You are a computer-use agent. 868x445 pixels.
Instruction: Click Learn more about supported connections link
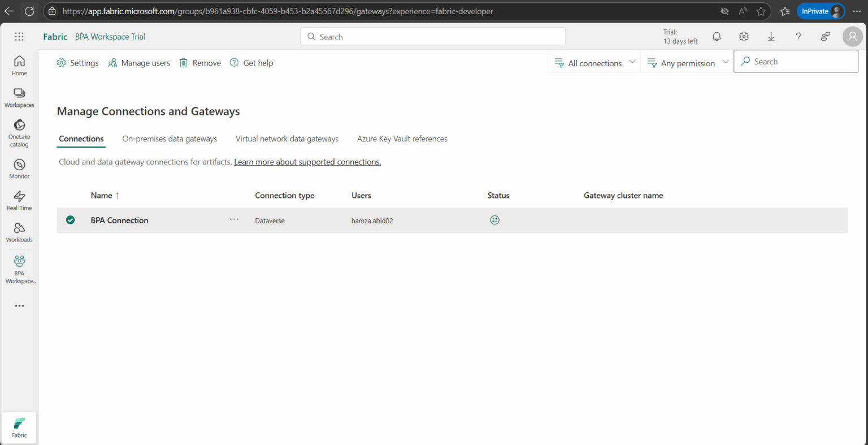pos(307,162)
